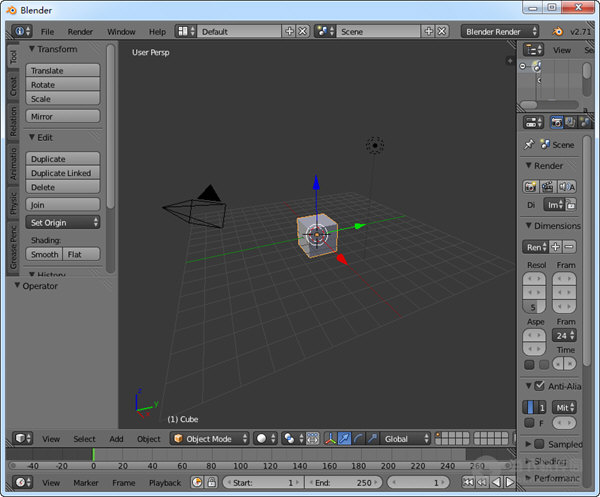Collapse the Transform panel
Image resolution: width=600 pixels, height=497 pixels.
[32, 49]
